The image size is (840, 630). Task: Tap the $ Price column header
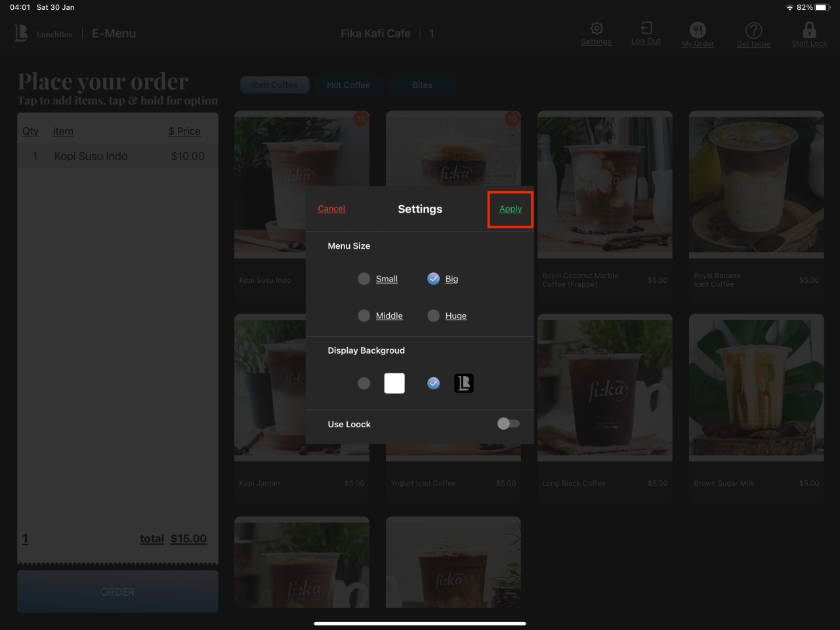pos(184,131)
